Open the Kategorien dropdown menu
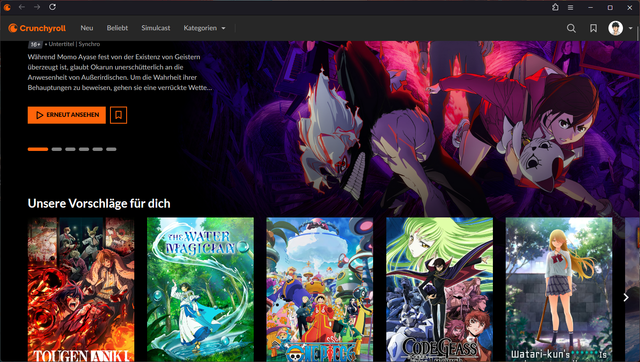 click(x=204, y=28)
